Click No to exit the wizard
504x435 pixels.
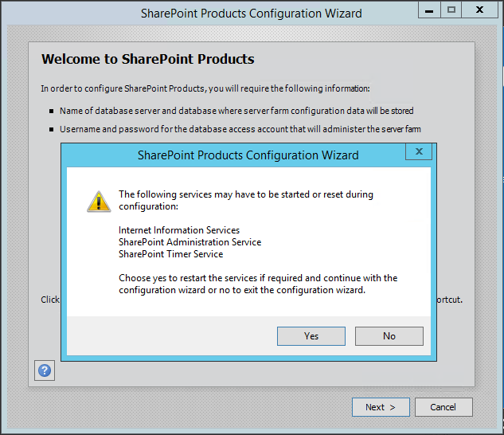coord(389,336)
